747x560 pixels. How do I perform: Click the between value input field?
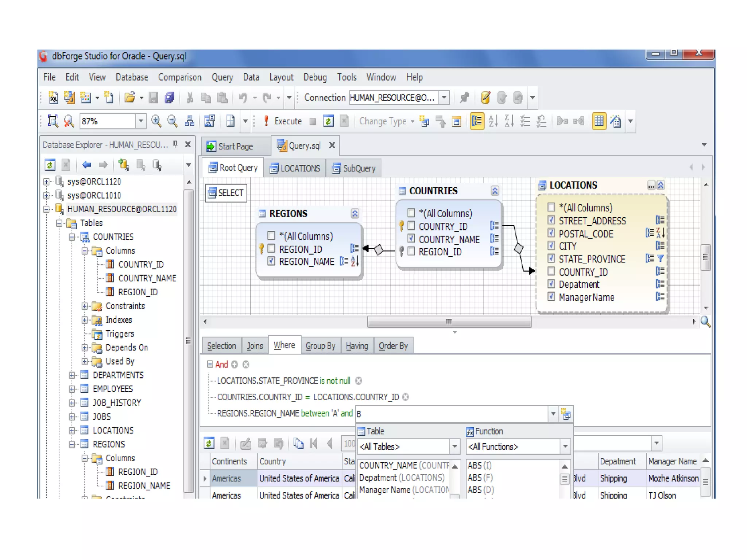point(451,414)
